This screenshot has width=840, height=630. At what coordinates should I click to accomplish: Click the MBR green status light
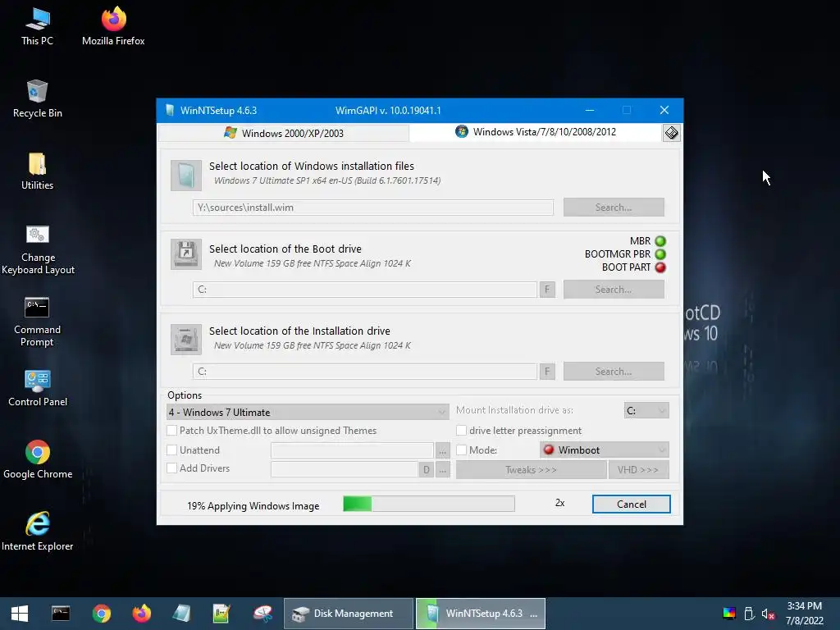pyautogui.click(x=660, y=241)
